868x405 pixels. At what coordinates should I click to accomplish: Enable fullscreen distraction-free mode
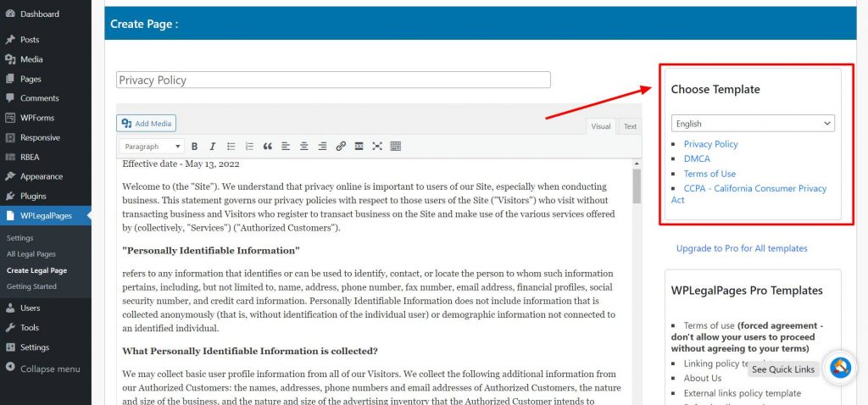(x=377, y=147)
